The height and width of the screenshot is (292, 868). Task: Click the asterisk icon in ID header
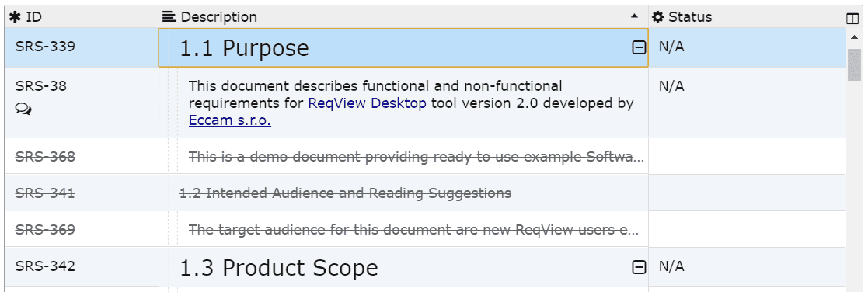pos(15,17)
